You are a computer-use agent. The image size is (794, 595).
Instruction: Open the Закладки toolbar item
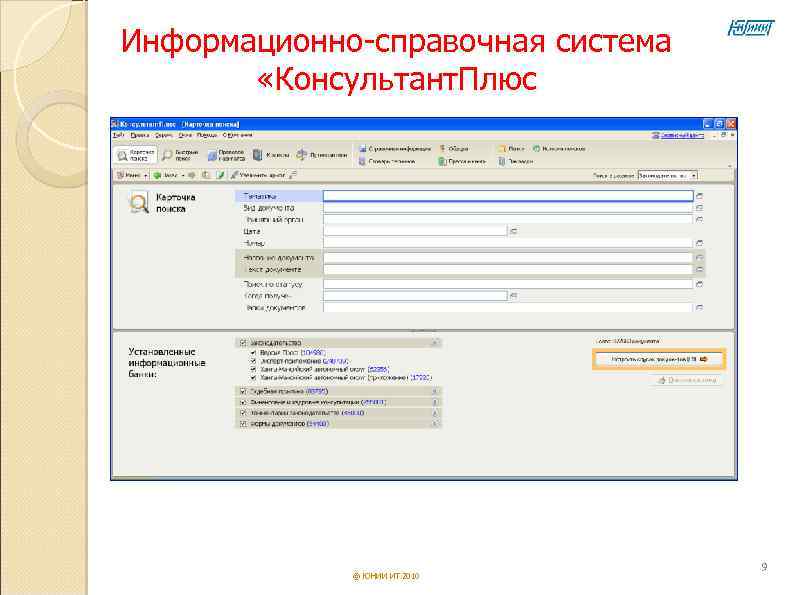(516, 162)
